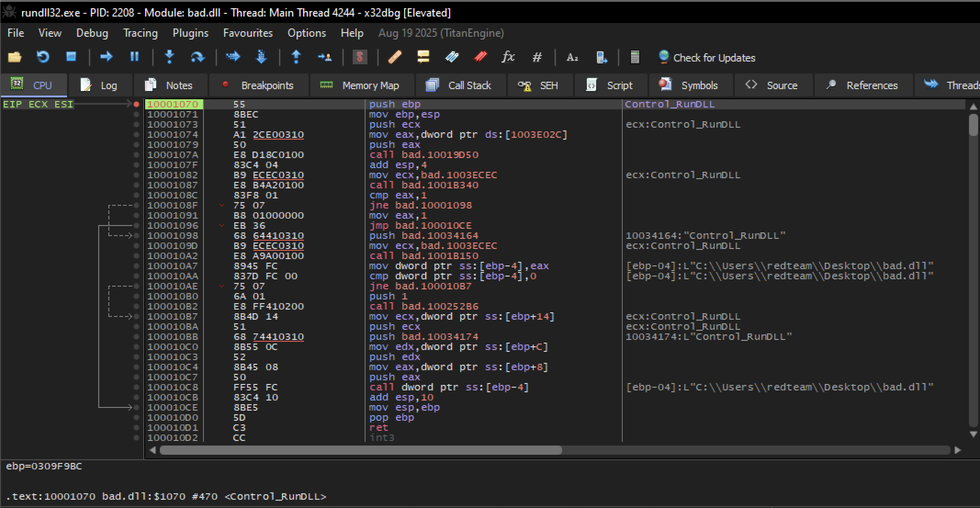The image size is (980, 508).
Task: Click the Open file folder icon
Action: click(15, 57)
